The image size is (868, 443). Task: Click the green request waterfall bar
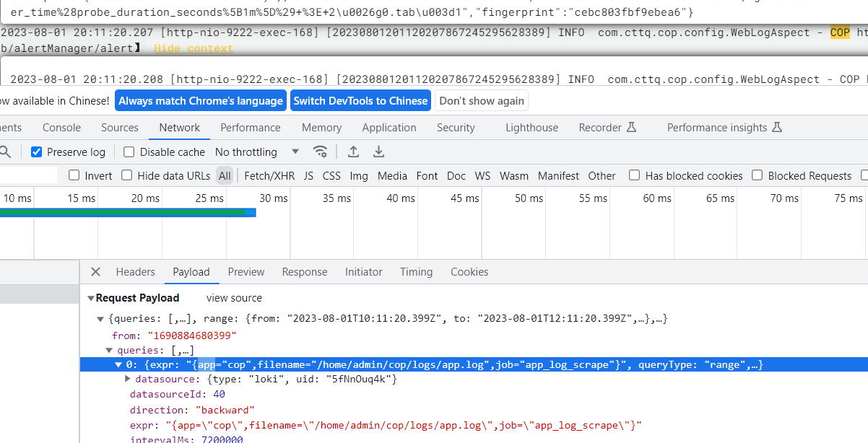click(123, 214)
